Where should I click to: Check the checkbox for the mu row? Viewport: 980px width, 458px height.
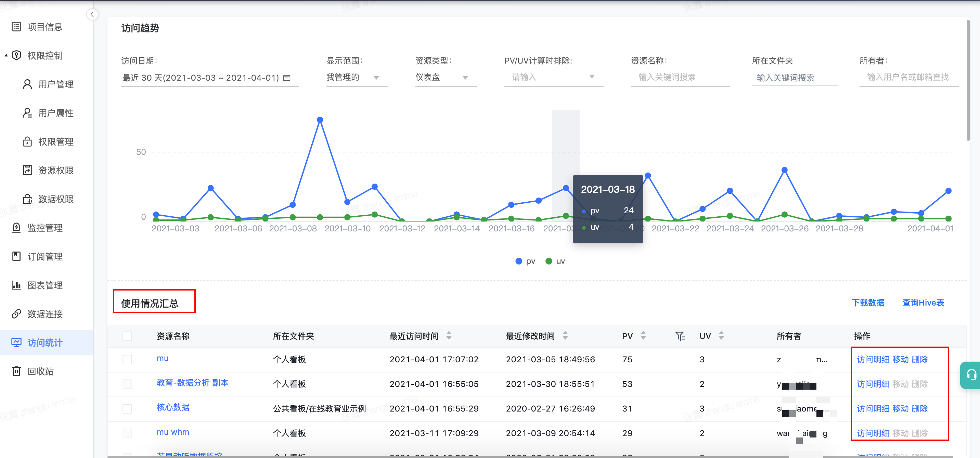(x=127, y=359)
